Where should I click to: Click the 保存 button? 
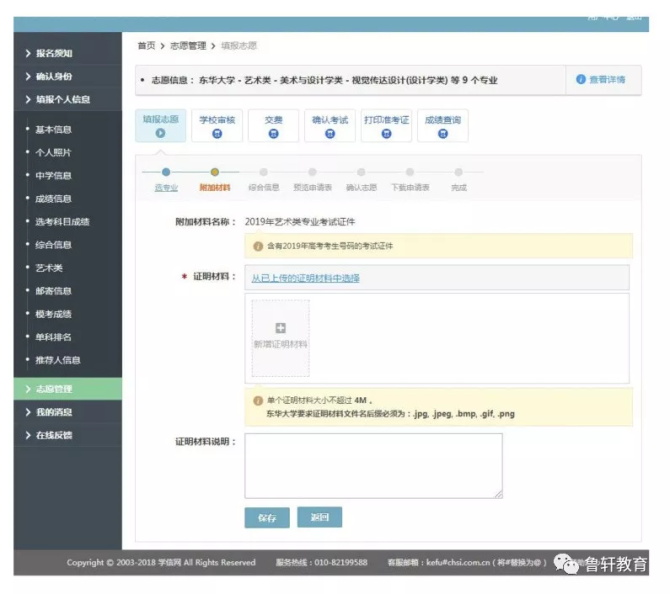point(267,518)
